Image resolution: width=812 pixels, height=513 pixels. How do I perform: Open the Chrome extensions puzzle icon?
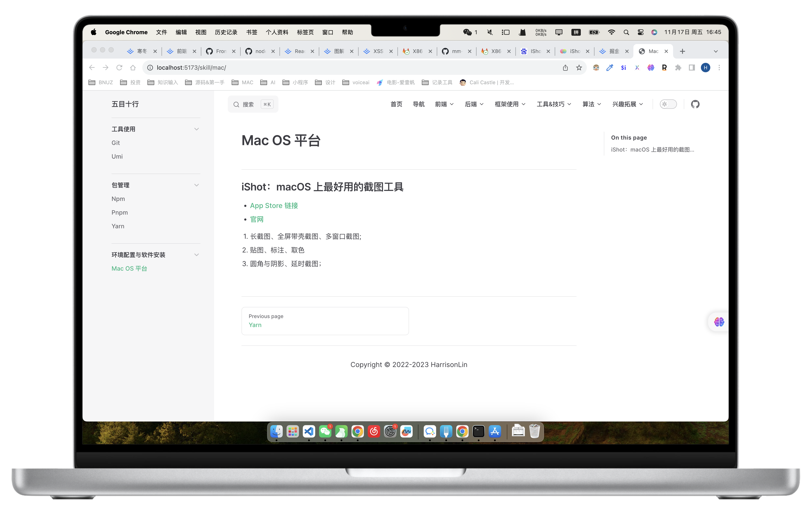(678, 68)
